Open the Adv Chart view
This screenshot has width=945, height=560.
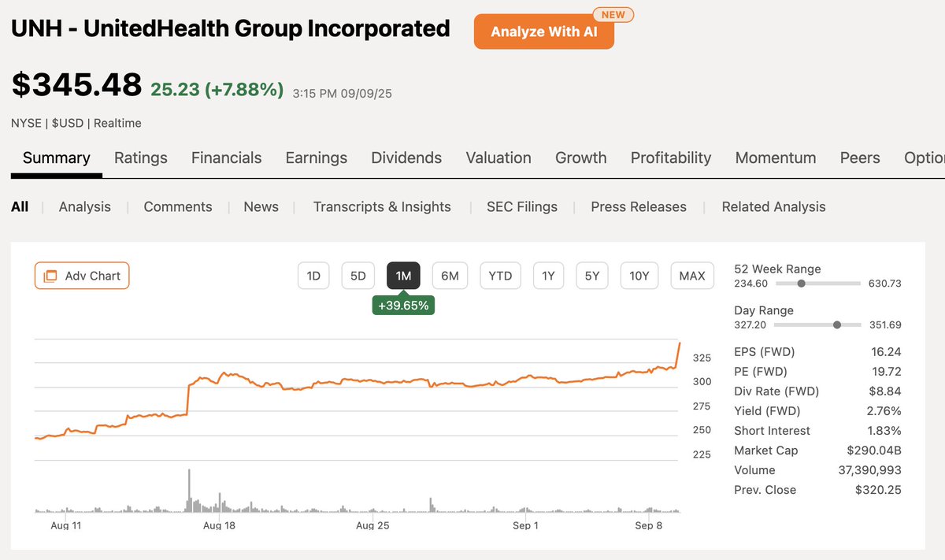[82, 276]
